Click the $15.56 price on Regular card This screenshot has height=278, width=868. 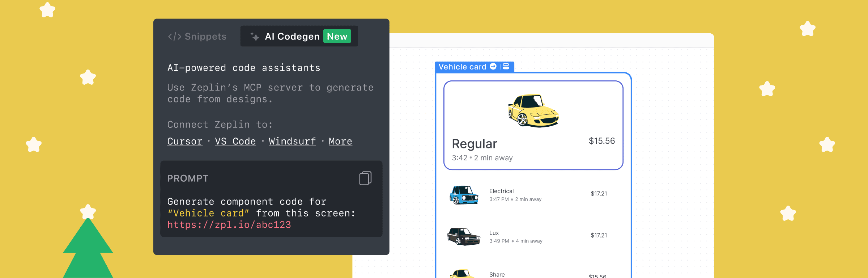click(x=602, y=141)
